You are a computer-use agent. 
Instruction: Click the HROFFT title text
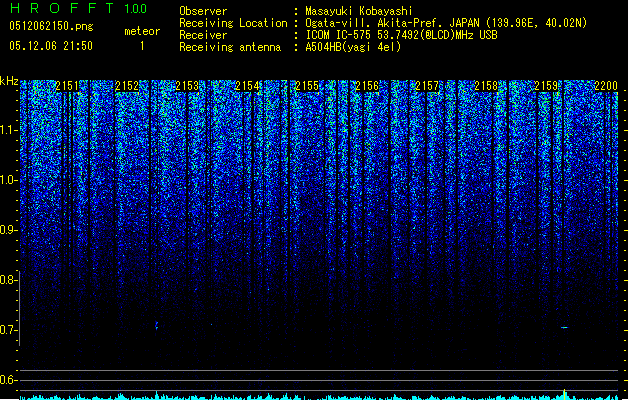[62, 8]
